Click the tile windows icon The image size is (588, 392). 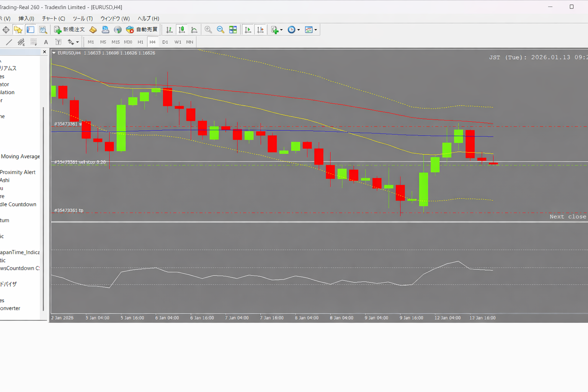click(233, 29)
